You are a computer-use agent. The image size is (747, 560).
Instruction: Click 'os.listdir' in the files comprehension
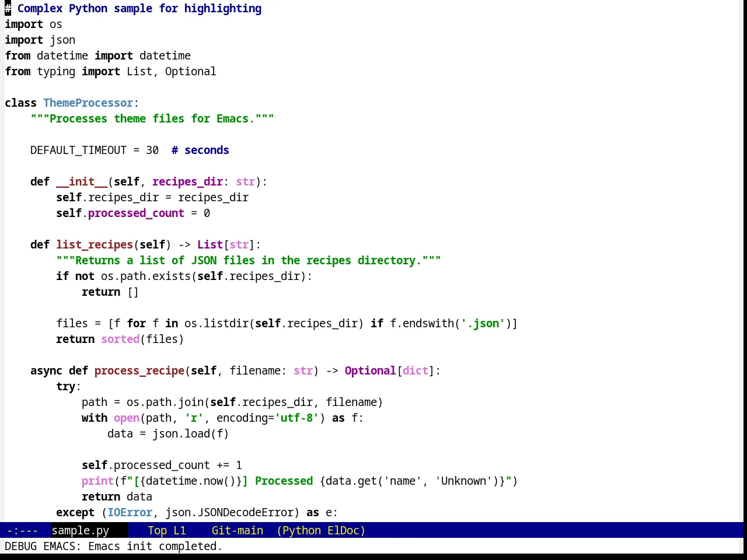point(217,323)
